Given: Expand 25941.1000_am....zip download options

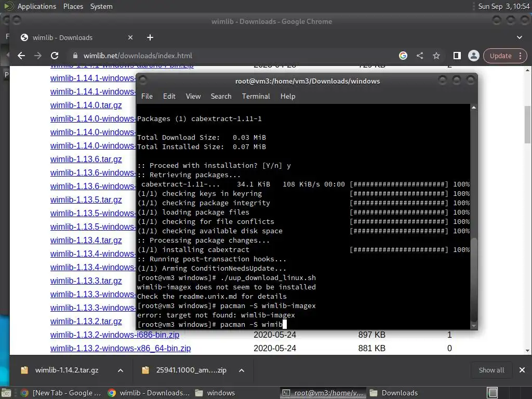Looking at the screenshot, I should 242,370.
